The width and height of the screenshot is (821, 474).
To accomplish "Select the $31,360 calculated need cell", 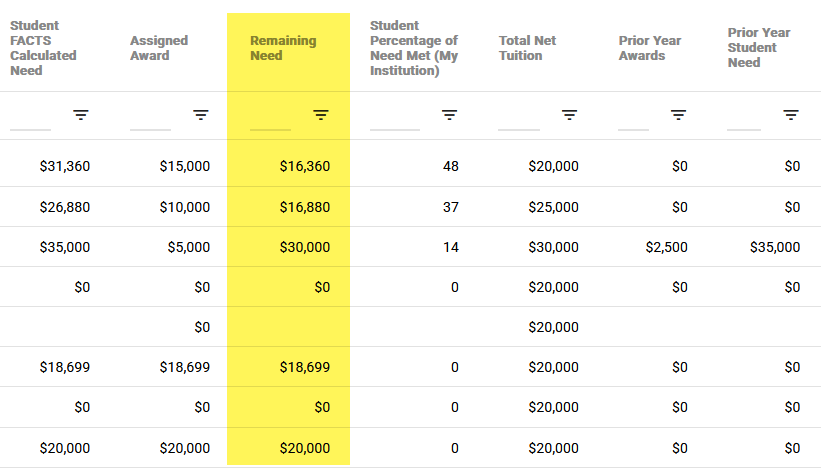I will 65,166.
